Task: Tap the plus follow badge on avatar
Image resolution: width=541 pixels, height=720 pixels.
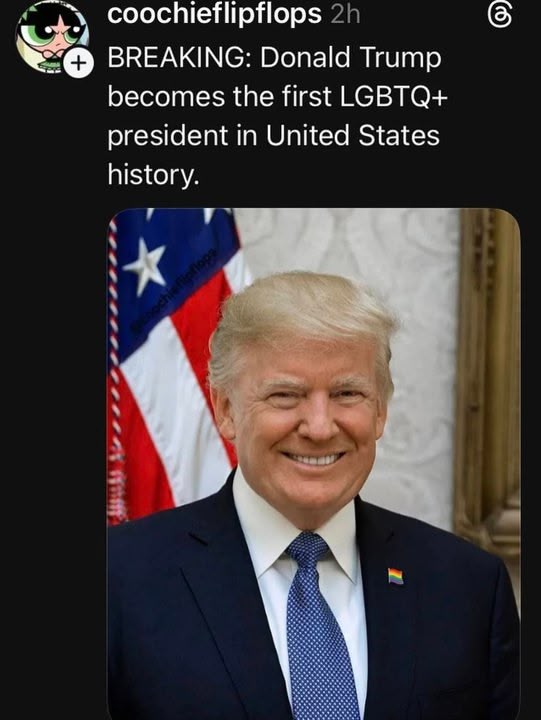Action: coord(79,63)
